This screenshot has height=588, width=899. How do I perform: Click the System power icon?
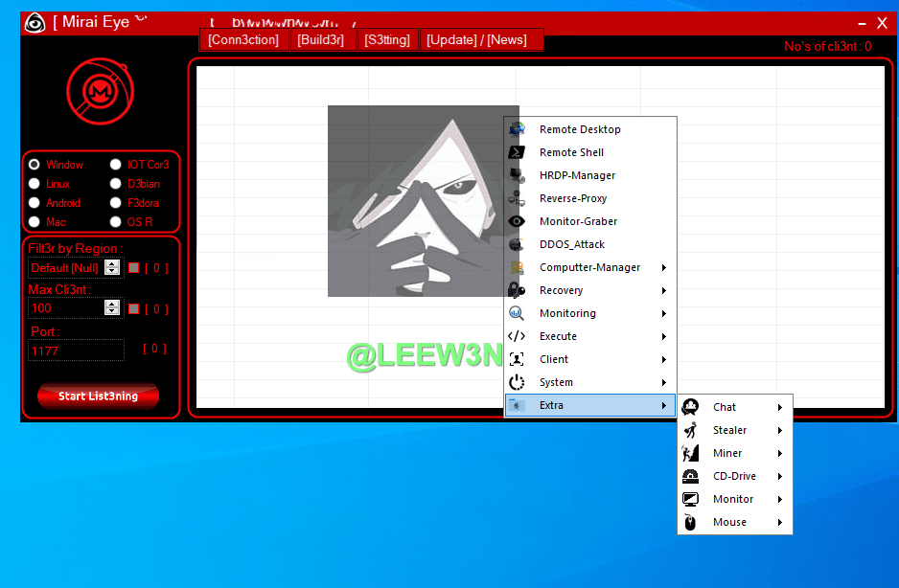518,382
